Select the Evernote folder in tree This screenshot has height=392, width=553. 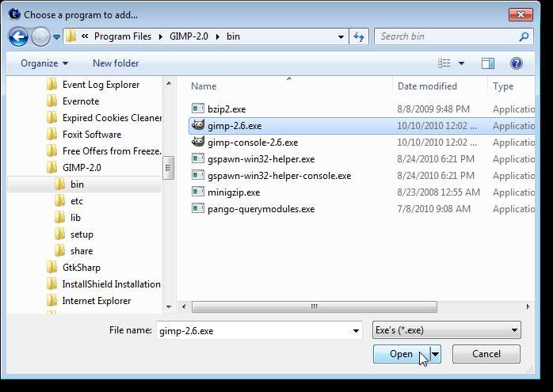coord(81,101)
